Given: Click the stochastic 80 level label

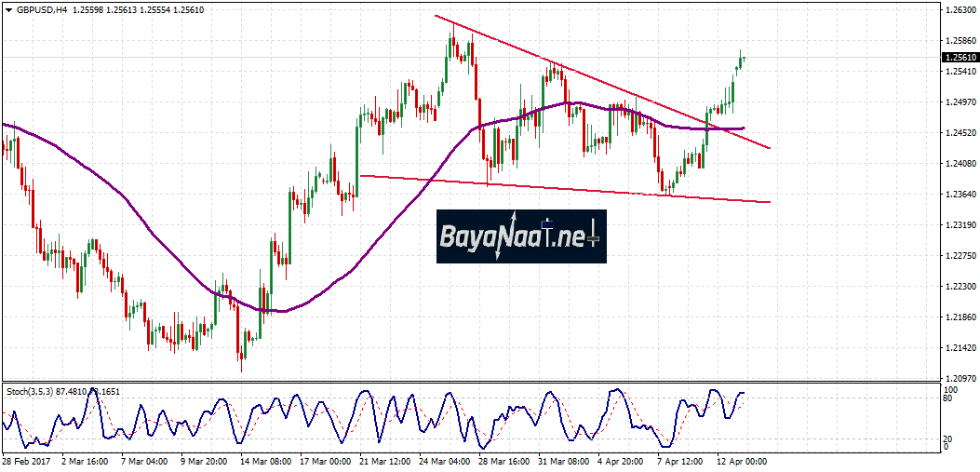Looking at the screenshot, I should point(946,398).
